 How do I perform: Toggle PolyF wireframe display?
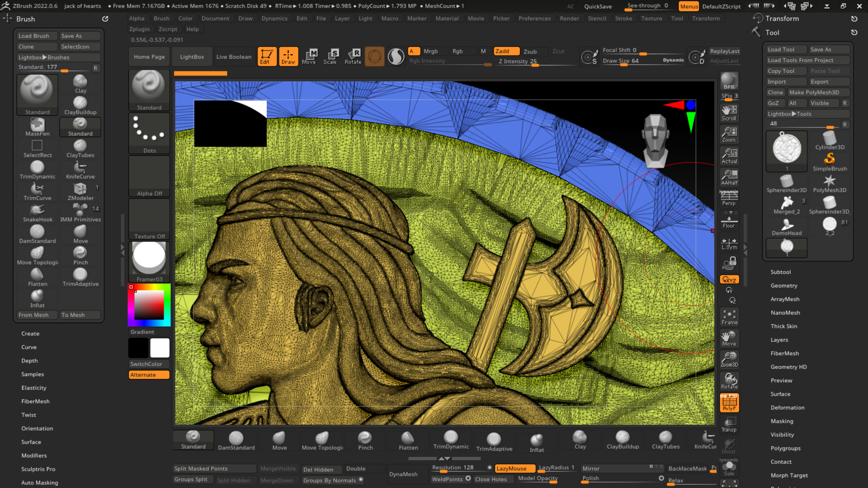point(729,402)
